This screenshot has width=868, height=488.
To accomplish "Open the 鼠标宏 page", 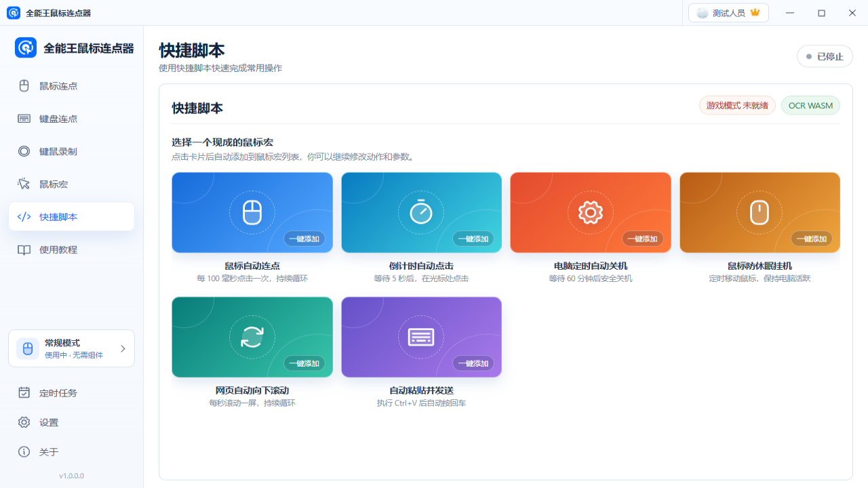I will (x=71, y=184).
